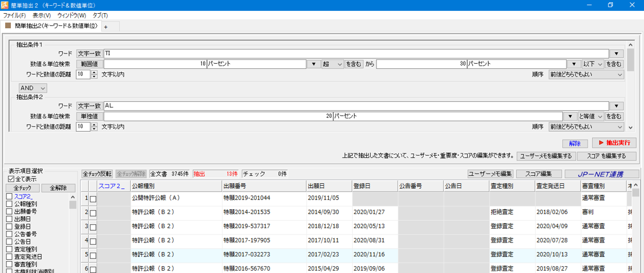Viewport: 644px width, 273px height.
Task: Toggle the 出願日 item checkbox
Action: [9, 219]
